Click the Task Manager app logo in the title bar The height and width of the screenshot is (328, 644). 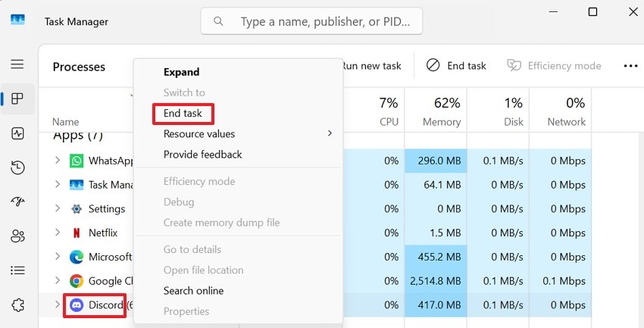[17, 20]
